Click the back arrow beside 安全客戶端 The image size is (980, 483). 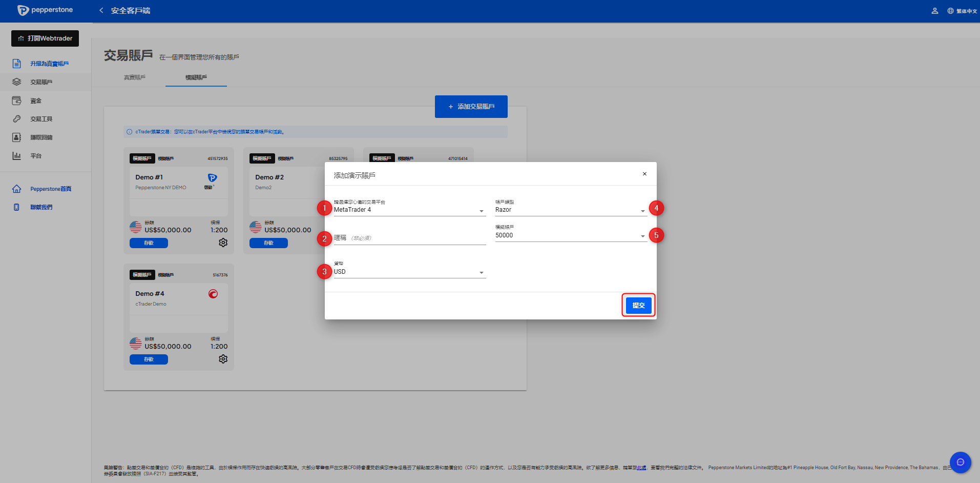[101, 11]
